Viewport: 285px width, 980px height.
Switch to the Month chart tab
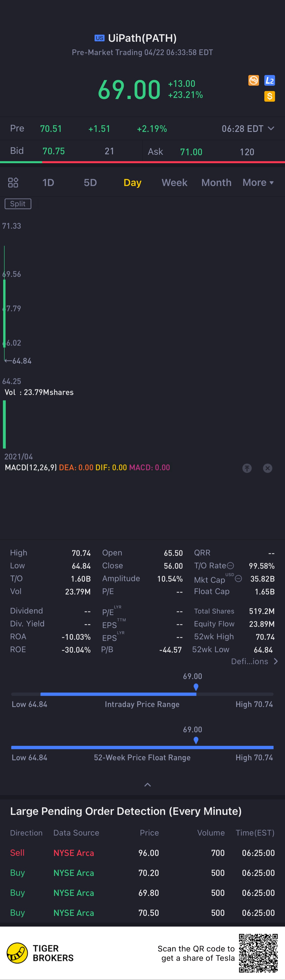216,183
